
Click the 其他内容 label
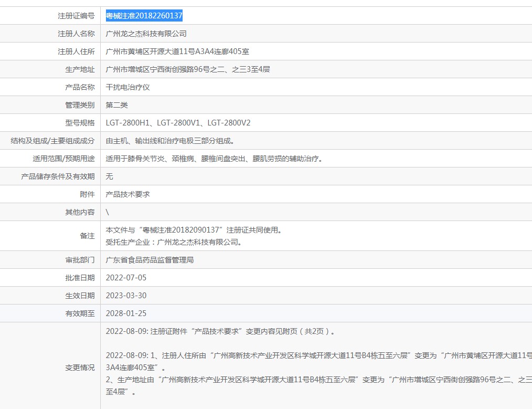point(80,213)
